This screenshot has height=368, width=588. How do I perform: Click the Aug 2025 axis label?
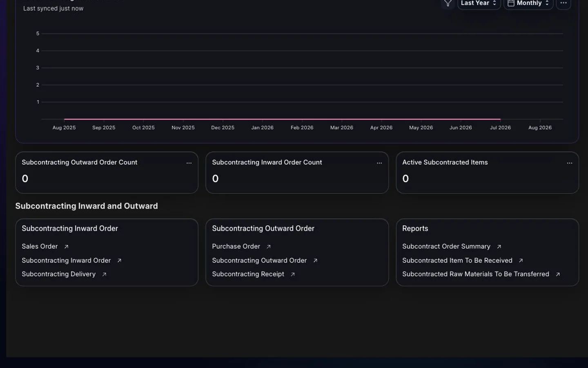tap(64, 128)
